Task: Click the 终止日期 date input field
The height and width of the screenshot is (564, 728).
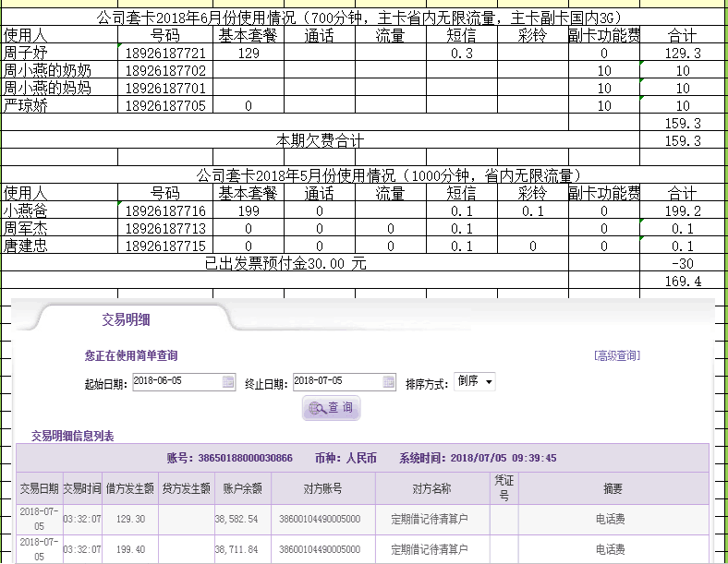Action: point(336,382)
